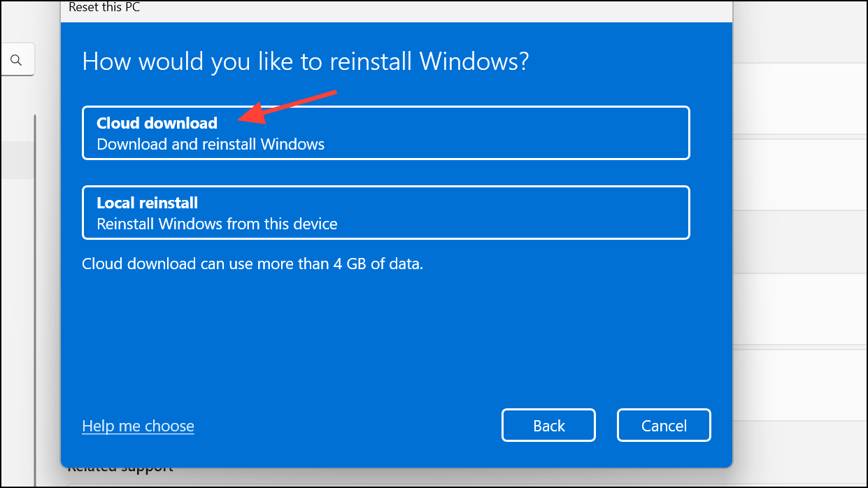The width and height of the screenshot is (868, 488).
Task: Click the top settings card right of dialog
Action: [800, 98]
